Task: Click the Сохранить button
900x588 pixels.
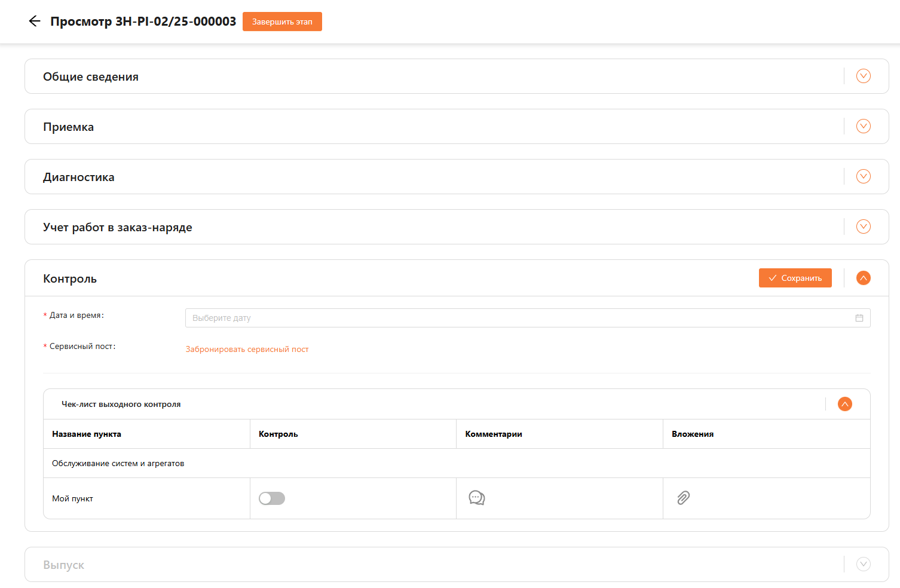Action: (795, 278)
